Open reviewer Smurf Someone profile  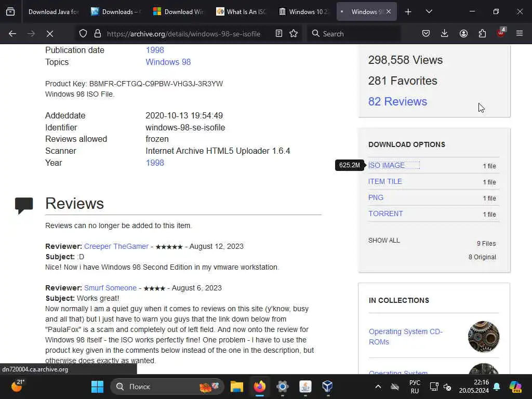[x=110, y=288]
